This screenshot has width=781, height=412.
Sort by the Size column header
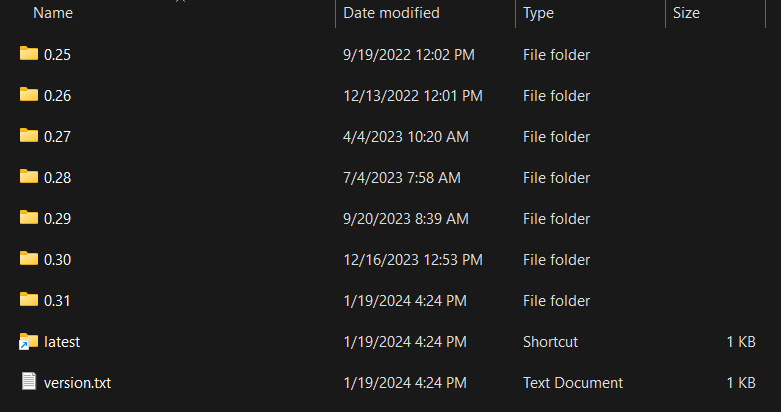click(x=686, y=13)
